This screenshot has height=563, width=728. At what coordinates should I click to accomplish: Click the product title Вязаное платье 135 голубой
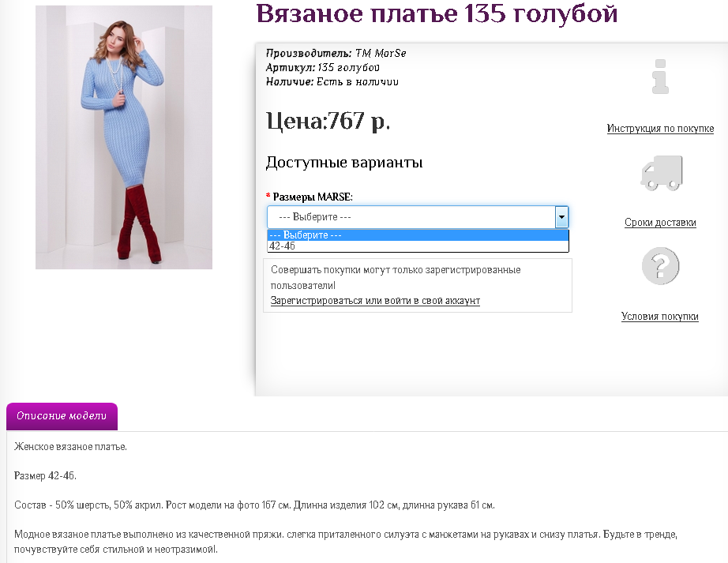[x=437, y=14]
